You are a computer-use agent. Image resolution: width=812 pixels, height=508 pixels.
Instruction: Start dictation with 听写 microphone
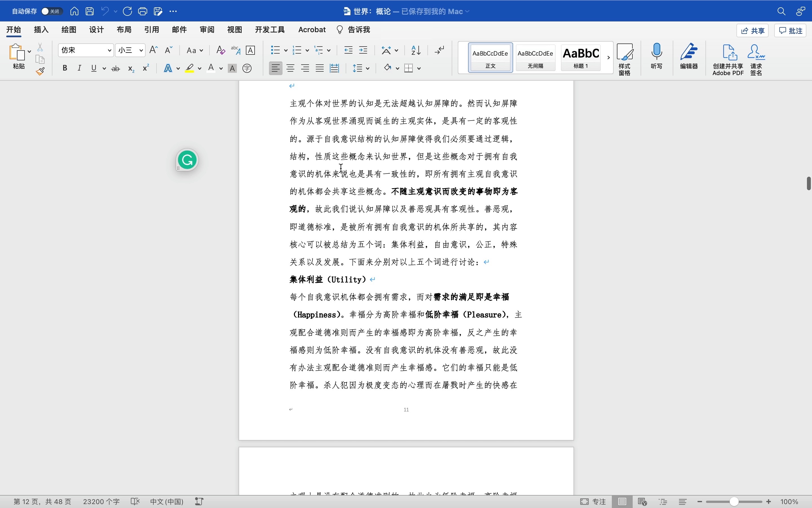point(657,56)
